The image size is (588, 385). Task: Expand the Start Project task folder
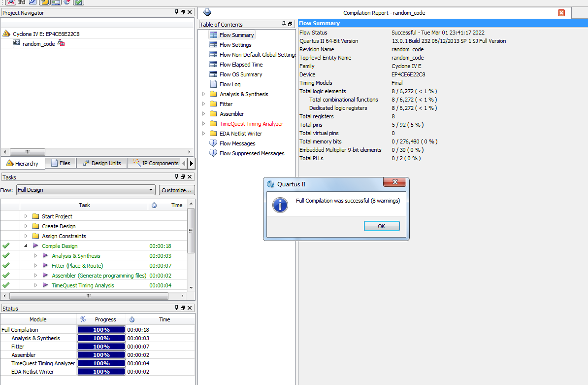coord(26,216)
